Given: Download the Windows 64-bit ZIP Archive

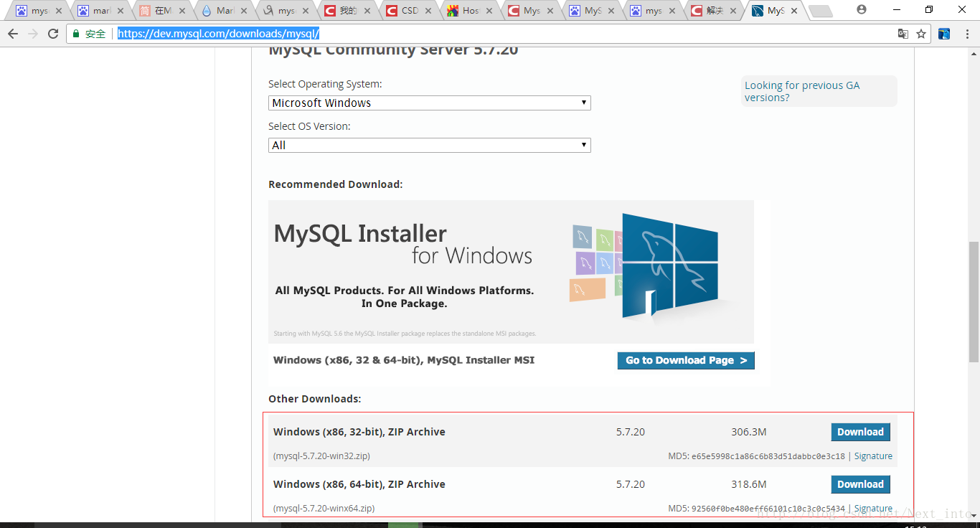Looking at the screenshot, I should [860, 484].
